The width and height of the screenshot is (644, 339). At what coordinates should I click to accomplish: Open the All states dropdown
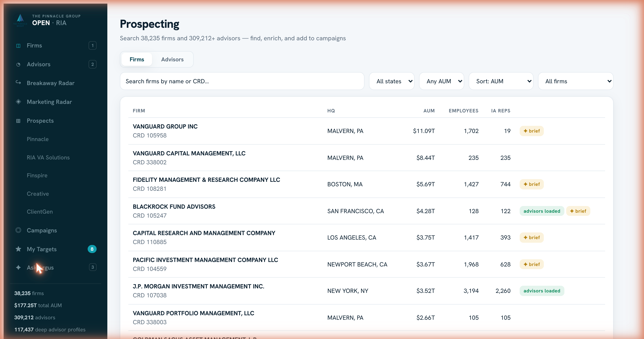click(x=392, y=81)
